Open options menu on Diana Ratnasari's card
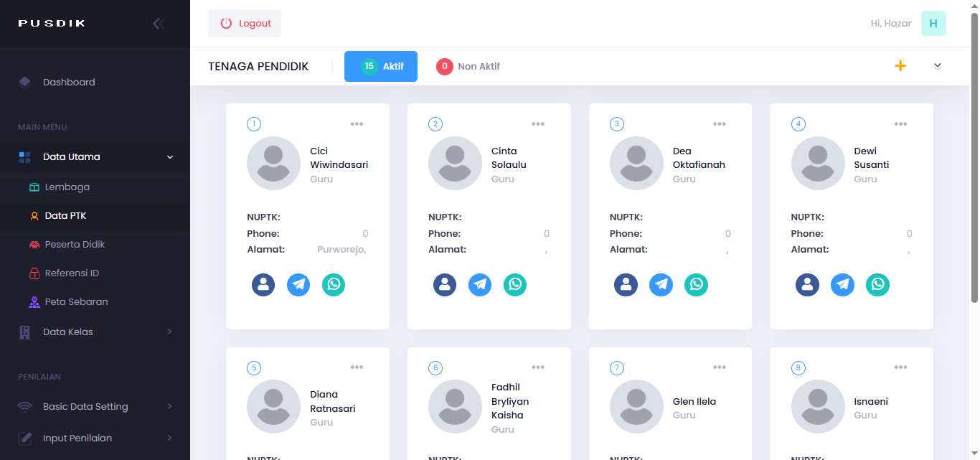 [357, 367]
